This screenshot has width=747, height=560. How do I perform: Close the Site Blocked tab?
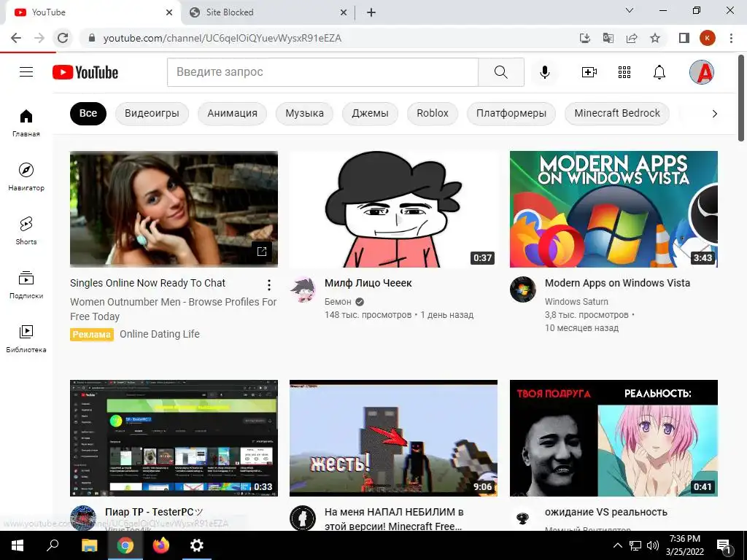pyautogui.click(x=344, y=12)
